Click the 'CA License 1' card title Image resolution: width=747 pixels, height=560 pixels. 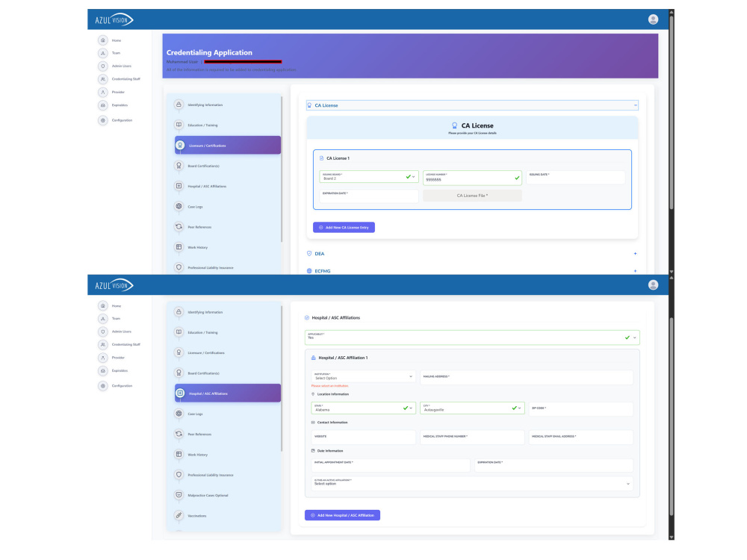pyautogui.click(x=338, y=158)
